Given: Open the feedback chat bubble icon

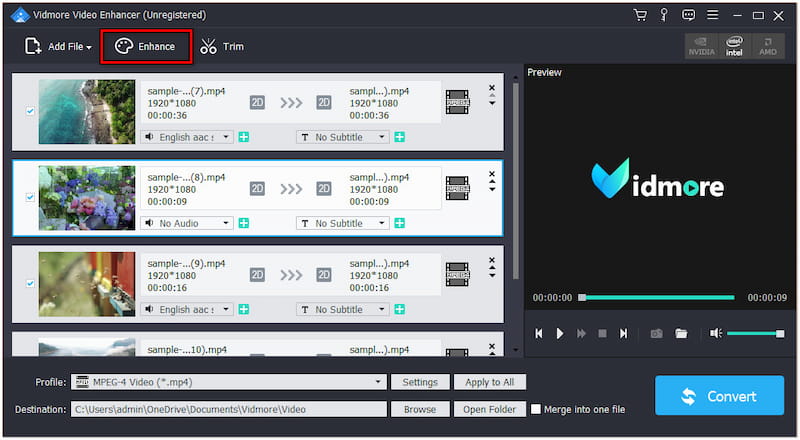Looking at the screenshot, I should (x=688, y=15).
